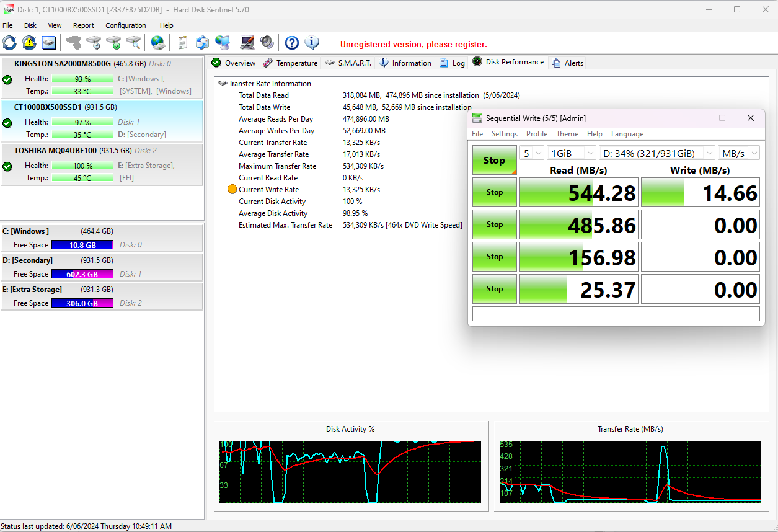Click the empty status field in Sequential Write window

(616, 314)
